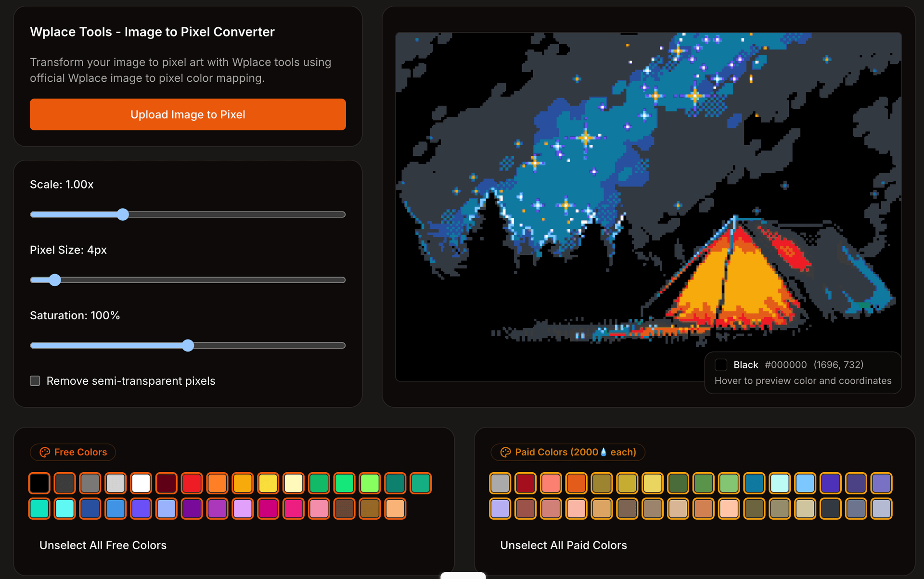Toggle the brown free color swatch

pos(344,508)
